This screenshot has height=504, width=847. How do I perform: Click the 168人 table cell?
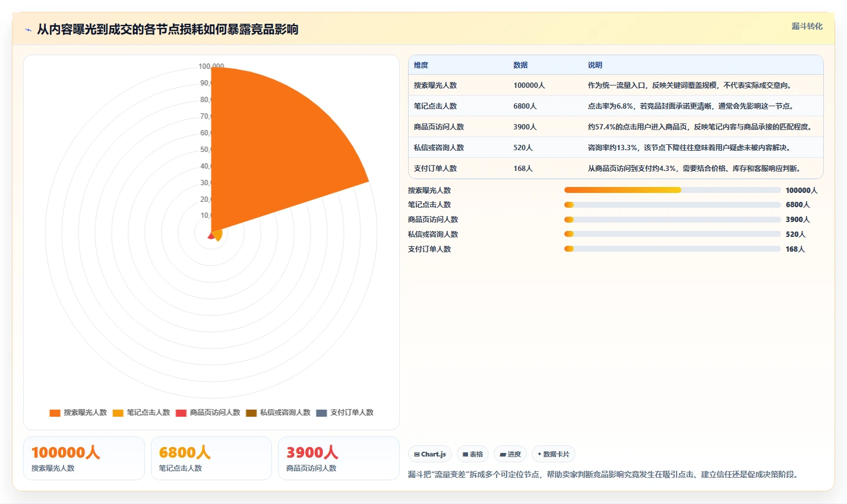(x=523, y=169)
